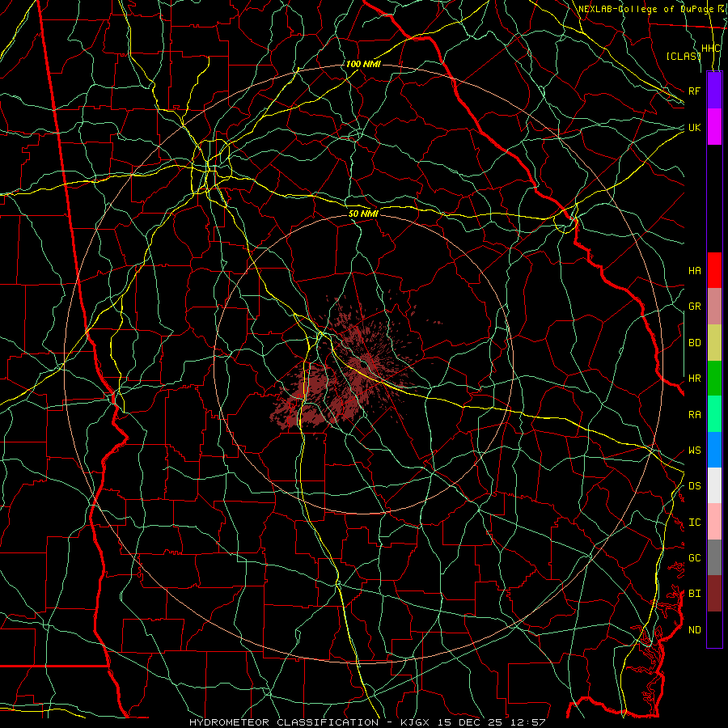Image resolution: width=728 pixels, height=728 pixels.
Task: Click the GC legend label
Action: [694, 558]
